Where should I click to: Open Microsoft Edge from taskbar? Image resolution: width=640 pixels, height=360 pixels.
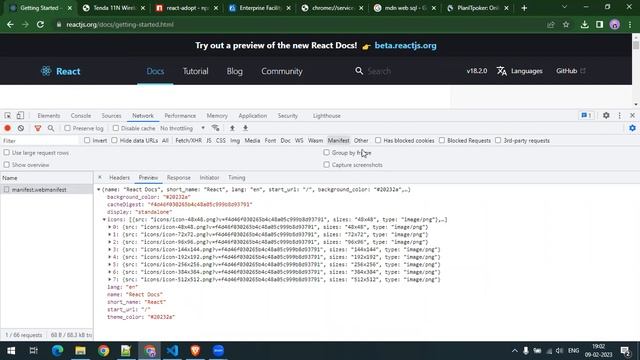[x=58, y=351]
